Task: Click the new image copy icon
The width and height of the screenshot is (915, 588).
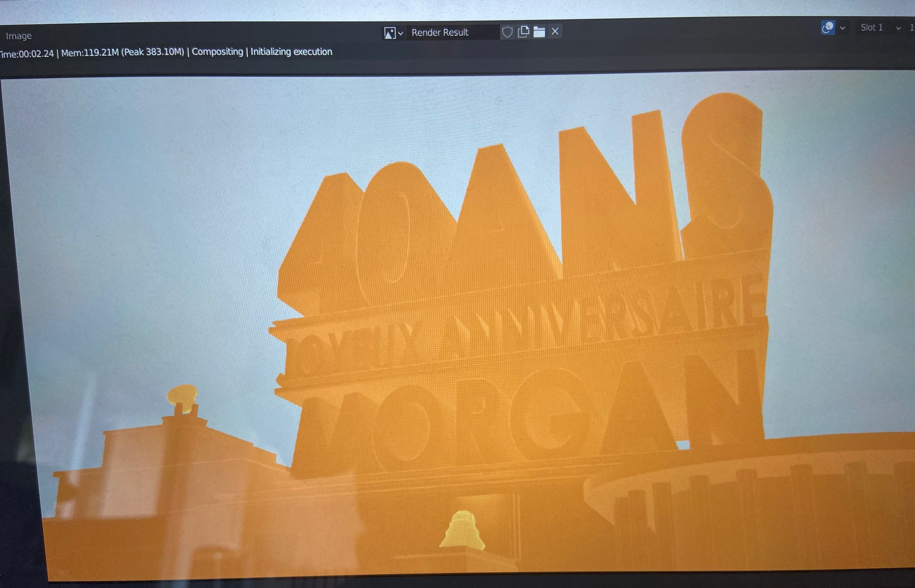Action: click(x=523, y=31)
